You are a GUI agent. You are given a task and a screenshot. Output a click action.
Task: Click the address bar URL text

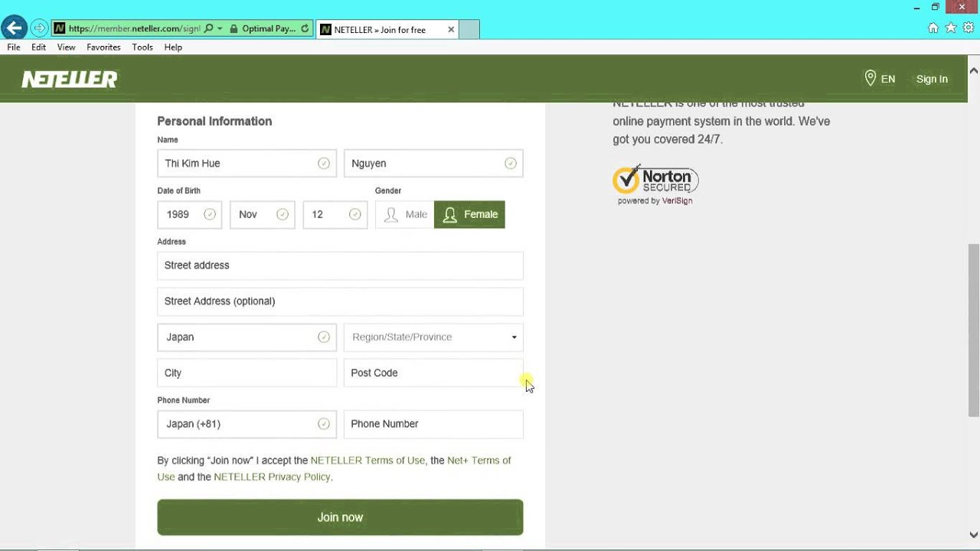pyautogui.click(x=134, y=29)
